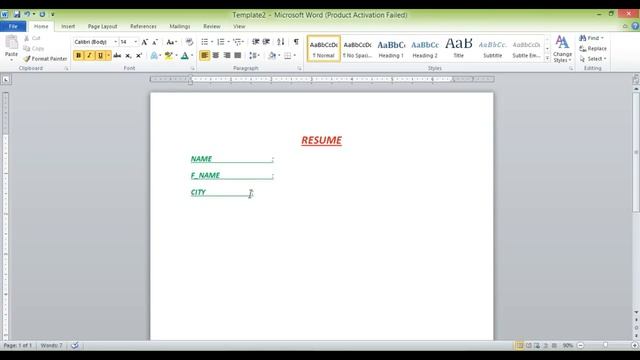Click the Borders icon
This screenshot has width=640, height=360.
(288, 56)
